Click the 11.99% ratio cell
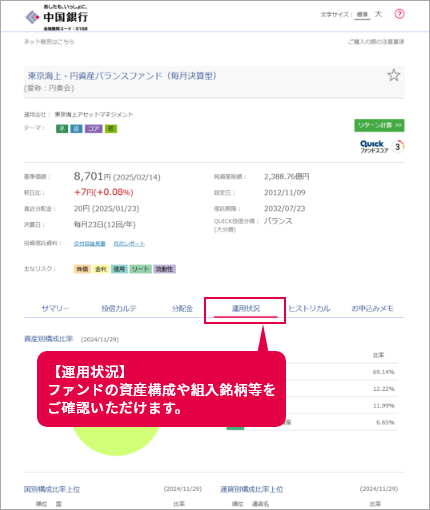 click(x=384, y=406)
